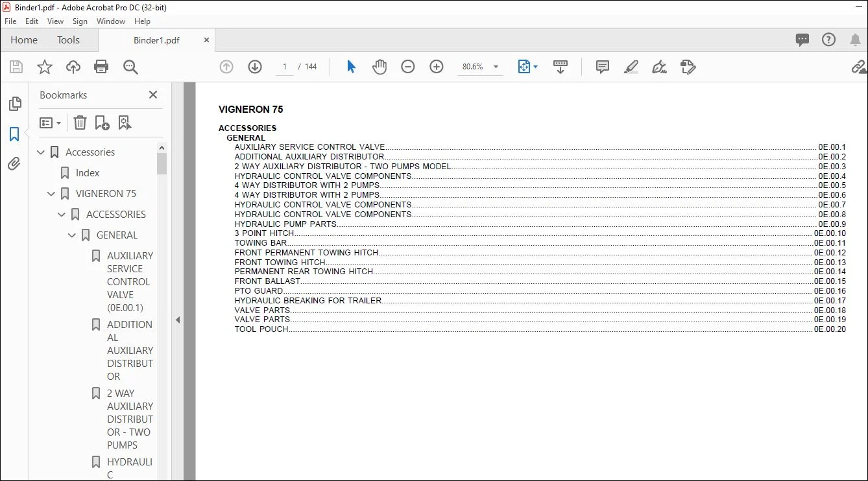Add a sticky note comment
Image resolution: width=868 pixels, height=481 pixels.
(603, 67)
